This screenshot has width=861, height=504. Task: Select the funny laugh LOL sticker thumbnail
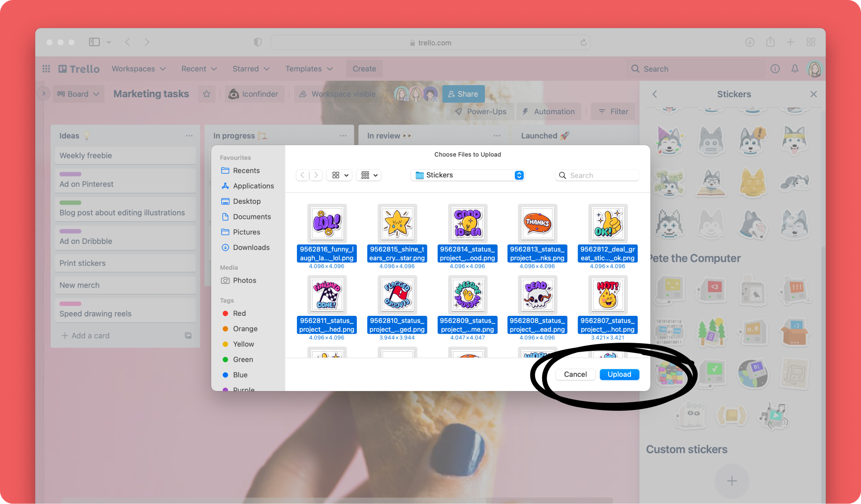[327, 223]
